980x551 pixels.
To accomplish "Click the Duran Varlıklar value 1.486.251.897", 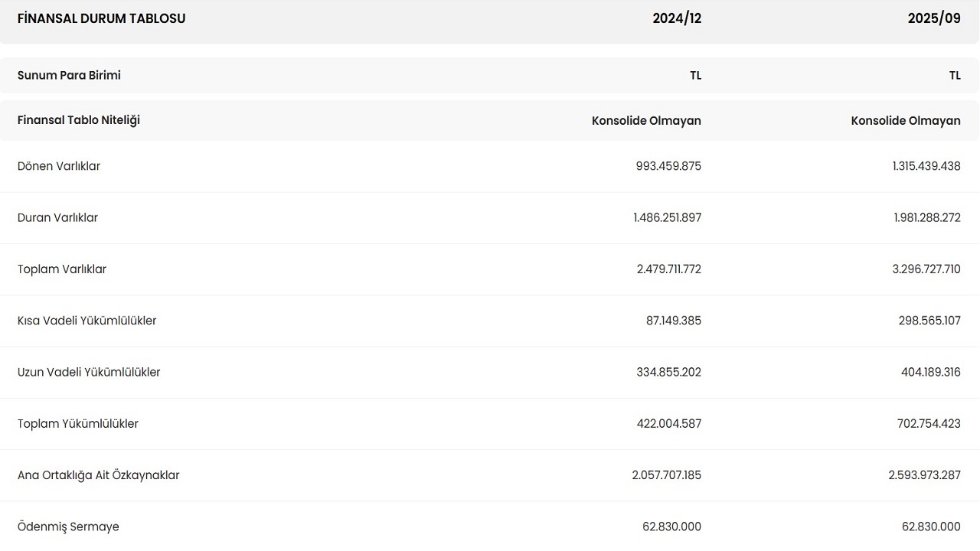I will [667, 217].
